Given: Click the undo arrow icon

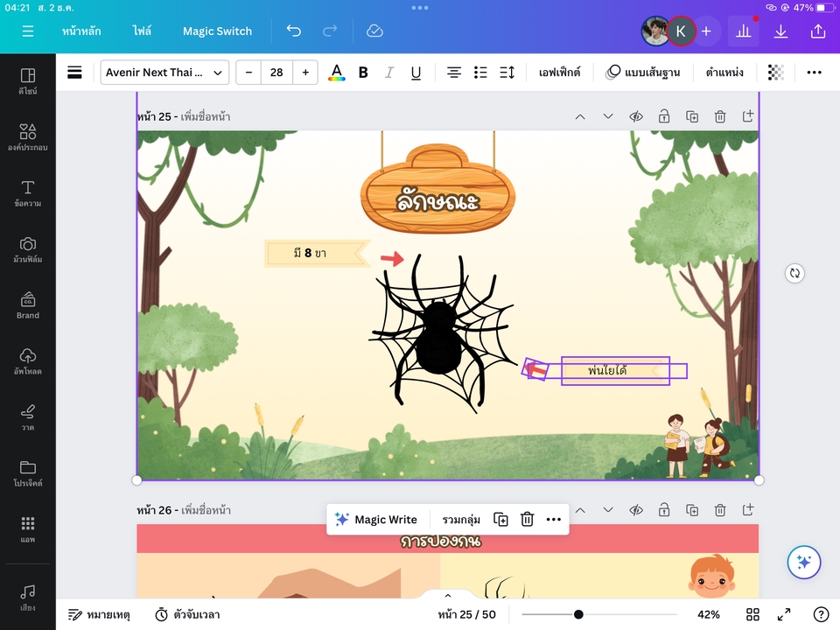Looking at the screenshot, I should 294,31.
